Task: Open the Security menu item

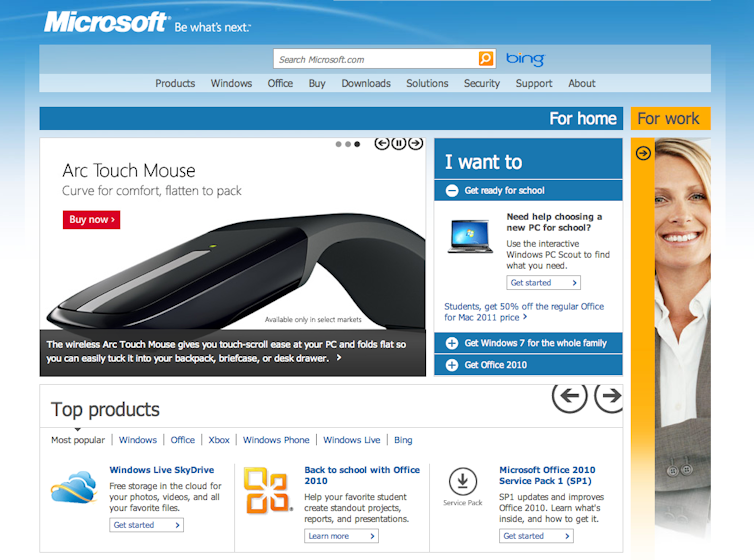Action: [x=482, y=83]
